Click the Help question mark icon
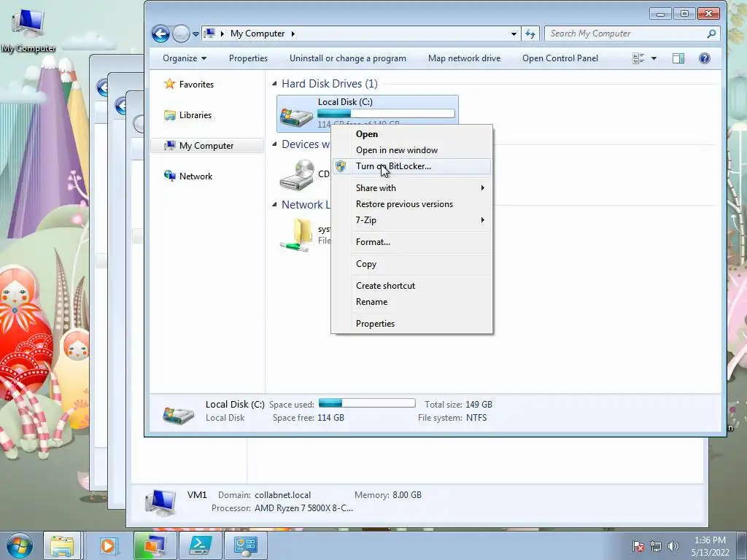The width and height of the screenshot is (747, 560). [x=705, y=58]
